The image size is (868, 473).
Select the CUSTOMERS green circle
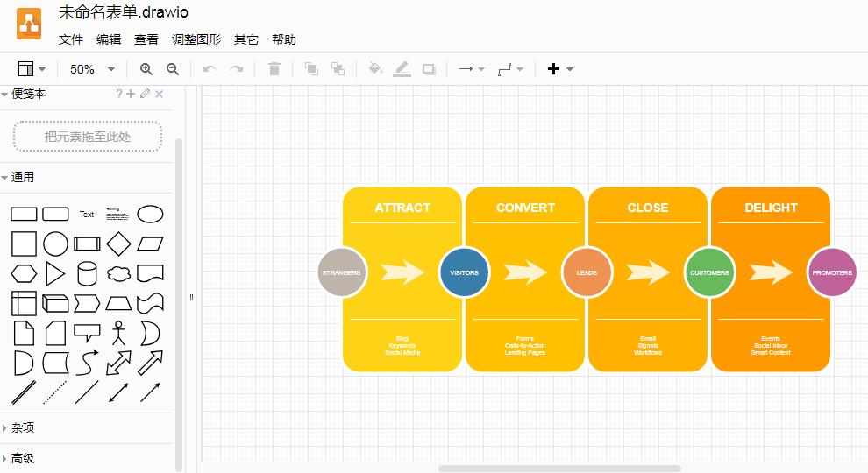point(709,272)
